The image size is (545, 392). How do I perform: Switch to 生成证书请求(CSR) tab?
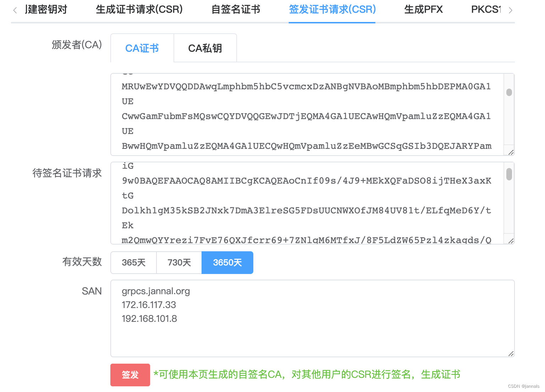pyautogui.click(x=139, y=10)
